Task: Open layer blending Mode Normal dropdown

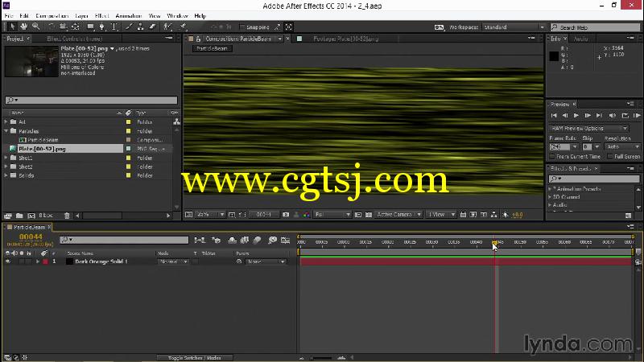Action: [x=173, y=261]
